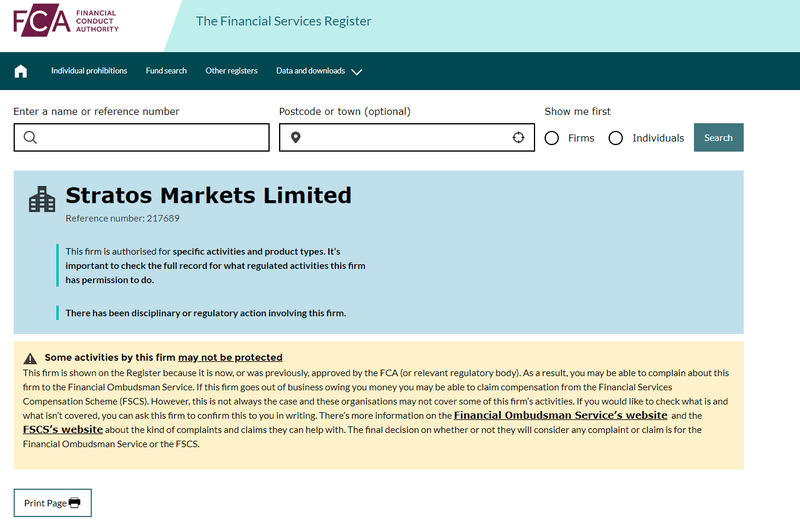Click the Print Page button
Image resolution: width=800 pixels, height=523 pixels.
[x=52, y=503]
